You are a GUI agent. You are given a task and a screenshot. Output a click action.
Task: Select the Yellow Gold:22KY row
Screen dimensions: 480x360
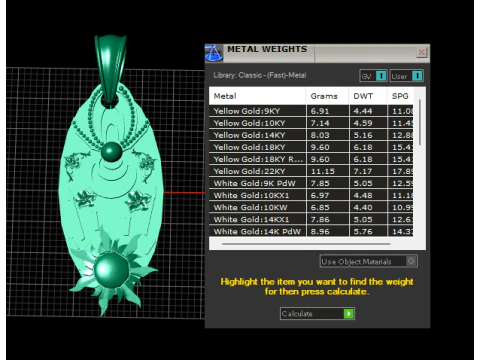pos(311,171)
